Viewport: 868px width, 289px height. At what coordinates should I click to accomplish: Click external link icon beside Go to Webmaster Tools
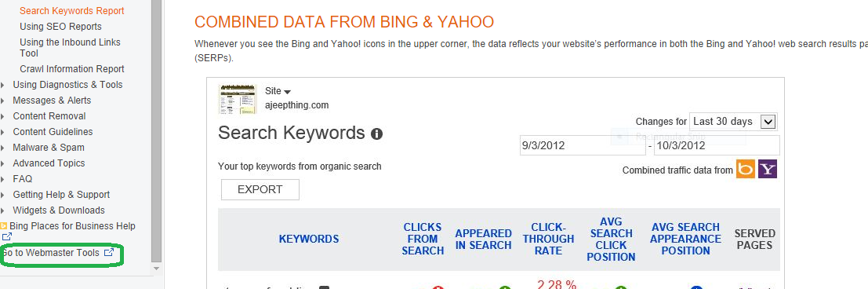109,252
